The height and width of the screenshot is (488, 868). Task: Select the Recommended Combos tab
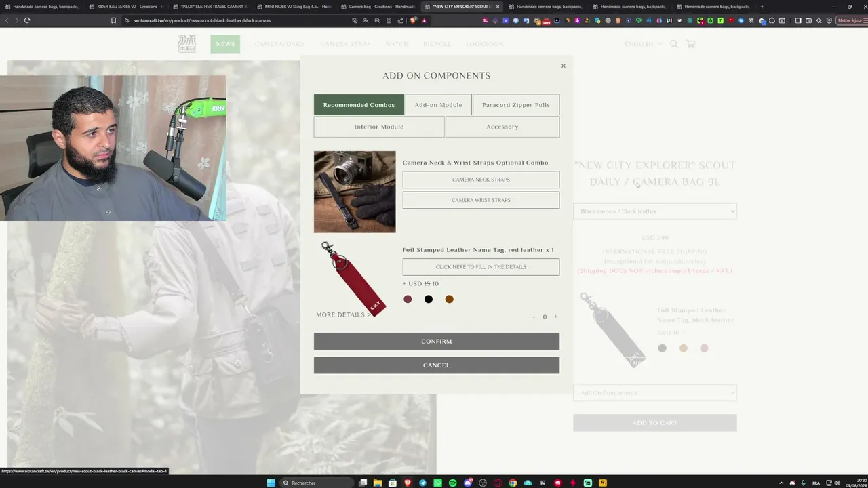(359, 105)
